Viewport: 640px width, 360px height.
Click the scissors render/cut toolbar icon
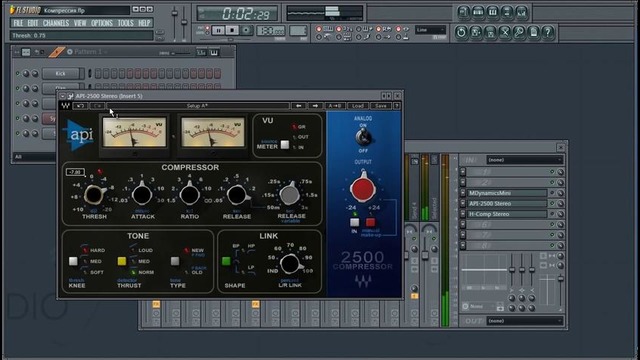coord(504,32)
